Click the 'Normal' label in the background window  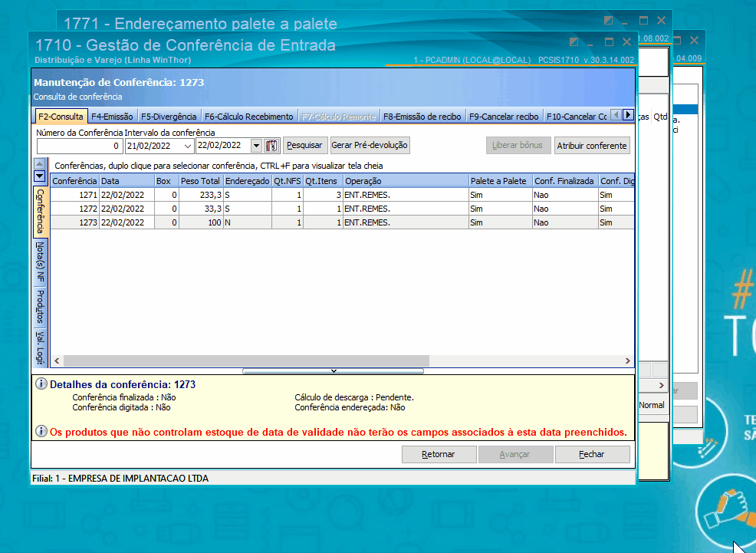coord(652,405)
